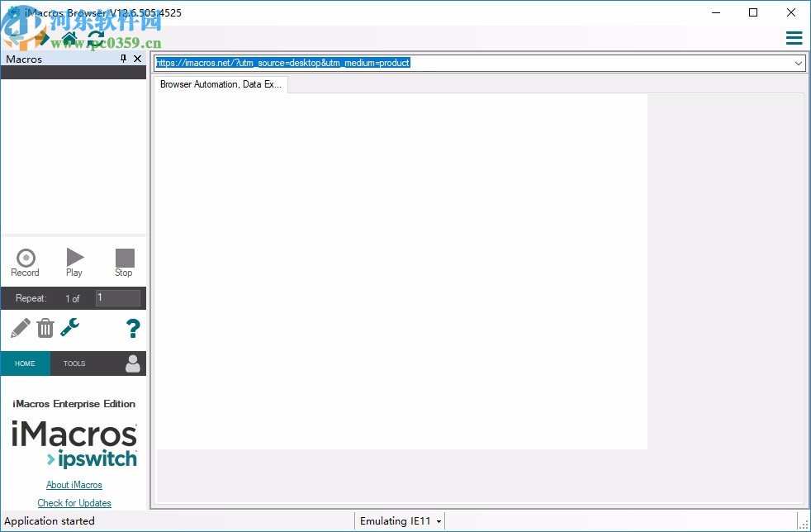Open the hamburger menu at top right
The height and width of the screenshot is (532, 811).
pyautogui.click(x=794, y=38)
